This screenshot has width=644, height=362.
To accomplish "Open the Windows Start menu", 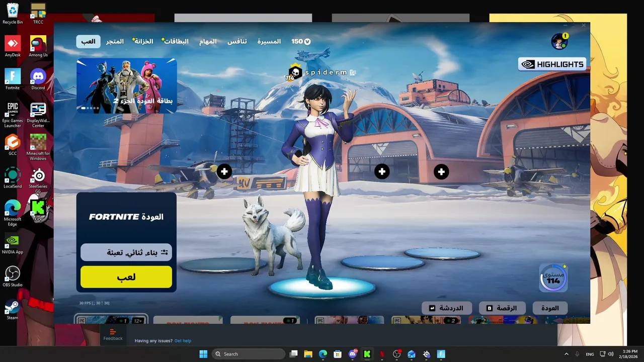I will tap(203, 354).
